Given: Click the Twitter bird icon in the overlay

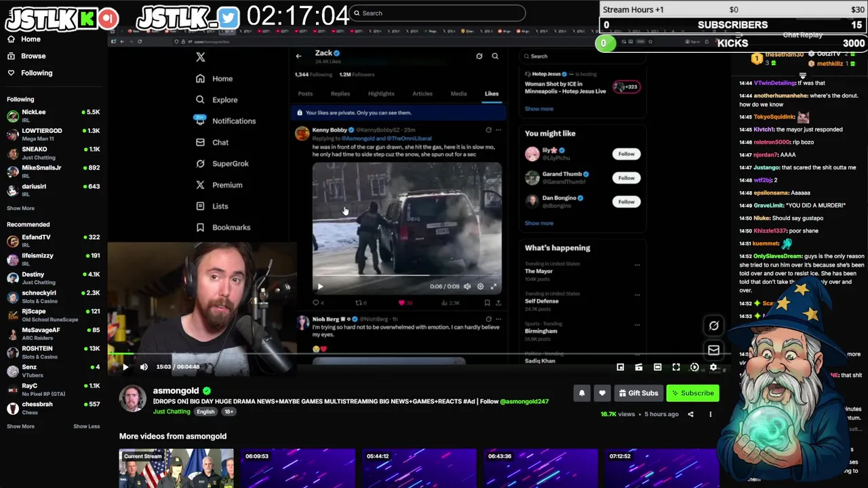Looking at the screenshot, I should coord(229,18).
